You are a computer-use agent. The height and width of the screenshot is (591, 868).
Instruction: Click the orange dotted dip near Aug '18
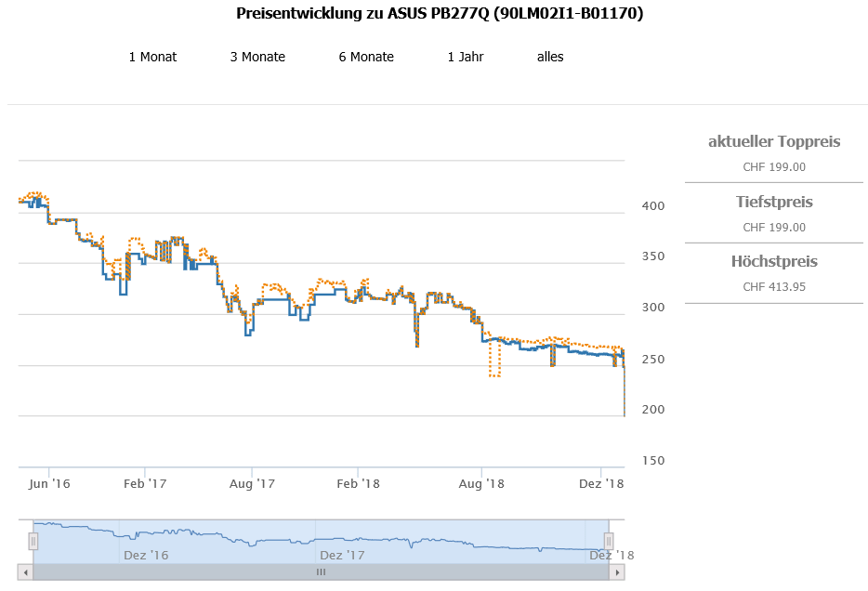coord(494,374)
